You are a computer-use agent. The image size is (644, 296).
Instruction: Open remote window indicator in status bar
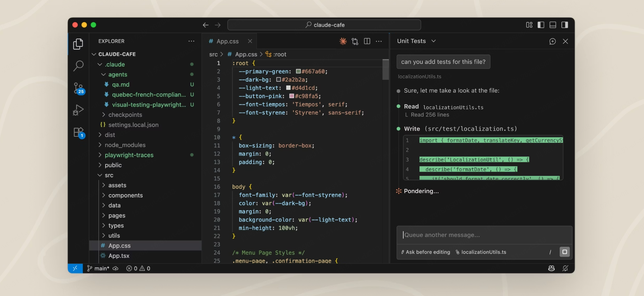pyautogui.click(x=75, y=268)
